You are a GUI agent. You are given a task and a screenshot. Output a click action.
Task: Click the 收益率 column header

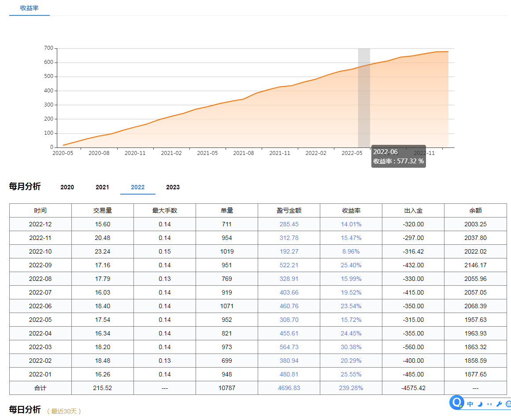[351, 210]
